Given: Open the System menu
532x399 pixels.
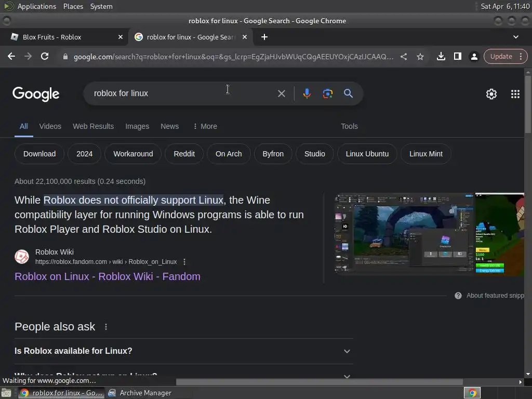Looking at the screenshot, I should point(101,6).
